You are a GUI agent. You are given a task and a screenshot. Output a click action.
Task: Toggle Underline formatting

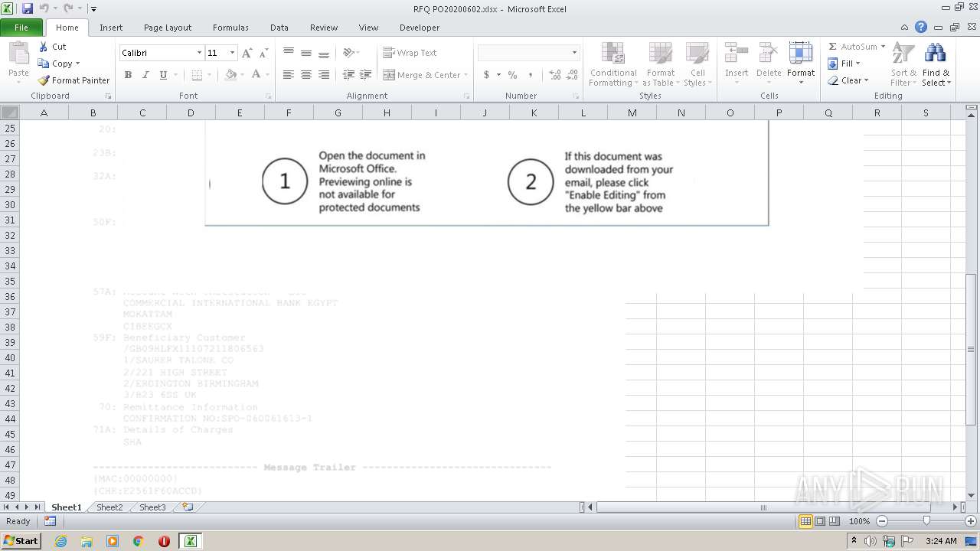pos(163,75)
